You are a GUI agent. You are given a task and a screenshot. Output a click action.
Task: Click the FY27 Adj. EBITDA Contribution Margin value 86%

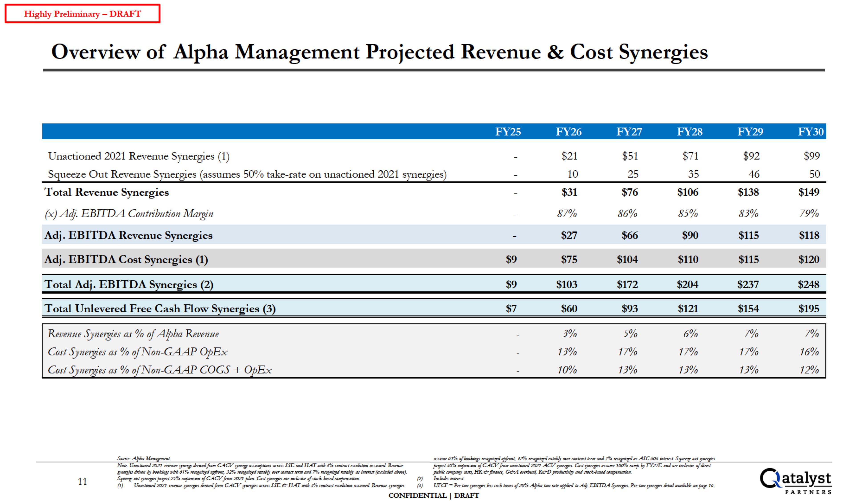627,214
